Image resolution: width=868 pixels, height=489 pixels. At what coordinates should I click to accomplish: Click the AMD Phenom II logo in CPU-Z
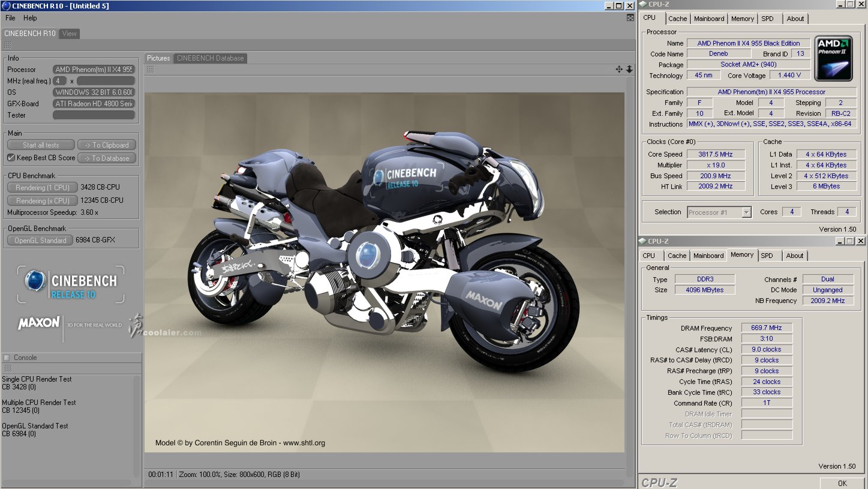tap(834, 59)
